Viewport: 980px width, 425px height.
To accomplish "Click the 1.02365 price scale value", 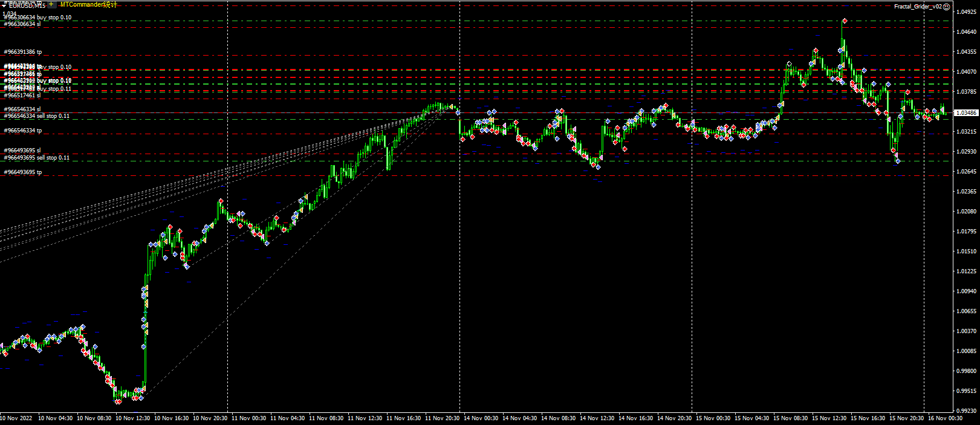I will 966,192.
